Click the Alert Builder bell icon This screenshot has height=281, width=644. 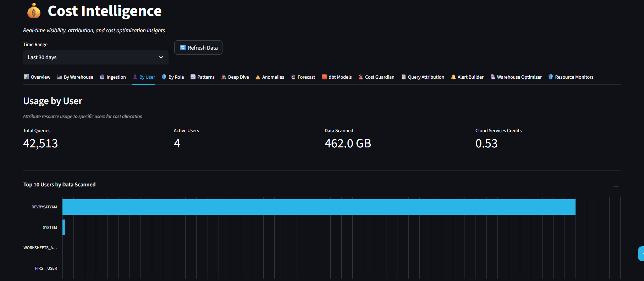pos(453,77)
